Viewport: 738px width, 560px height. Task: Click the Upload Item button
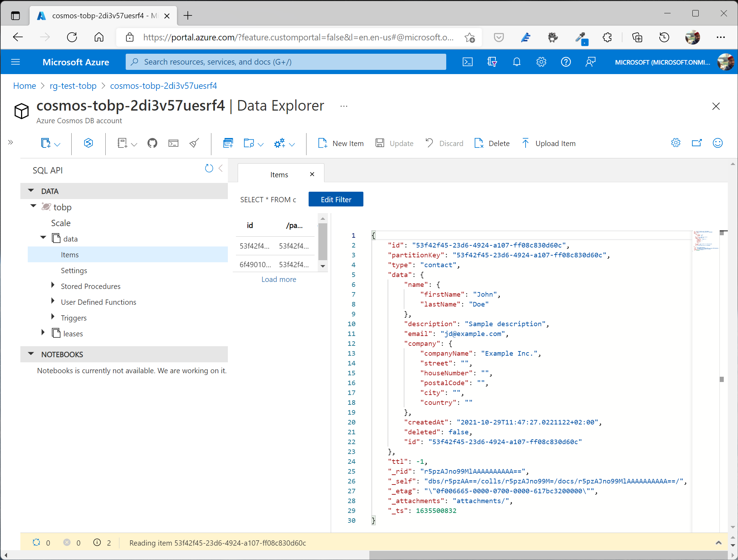tap(549, 143)
